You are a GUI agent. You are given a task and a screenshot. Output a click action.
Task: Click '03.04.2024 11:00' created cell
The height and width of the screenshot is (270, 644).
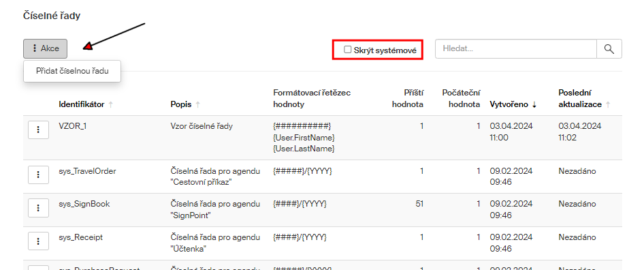pyautogui.click(x=511, y=132)
